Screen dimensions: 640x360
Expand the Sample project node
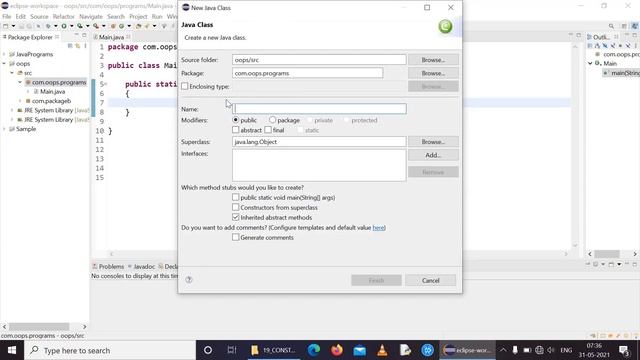[x=4, y=129]
